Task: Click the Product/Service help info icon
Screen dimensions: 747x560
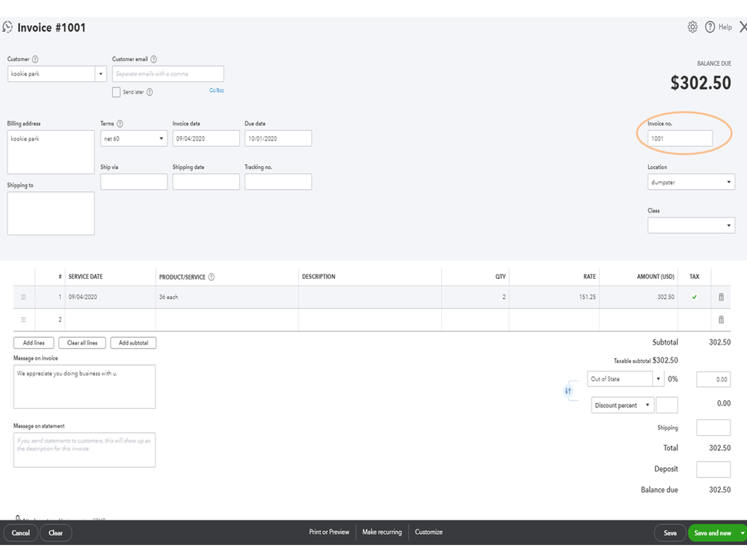Action: (212, 277)
